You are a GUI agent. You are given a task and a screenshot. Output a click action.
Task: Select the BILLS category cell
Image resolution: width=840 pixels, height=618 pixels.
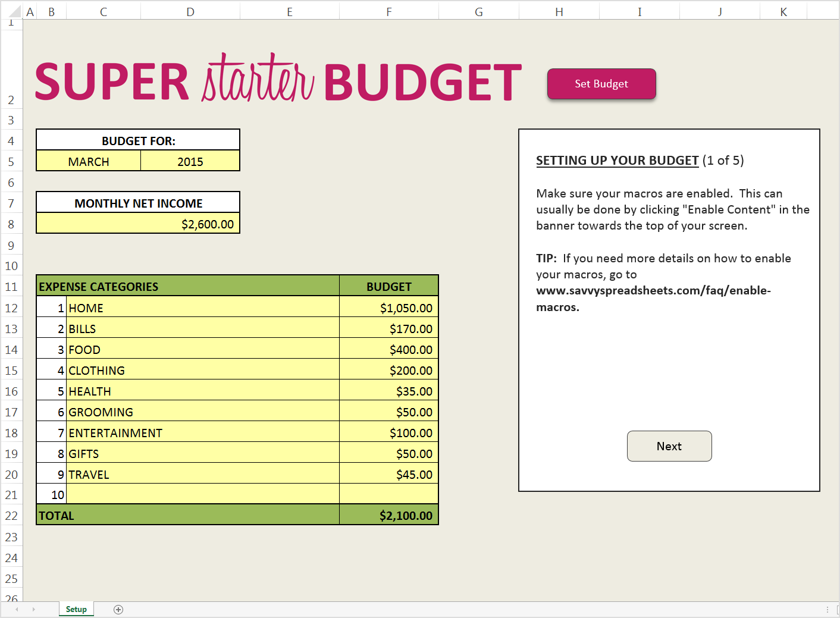(202, 328)
